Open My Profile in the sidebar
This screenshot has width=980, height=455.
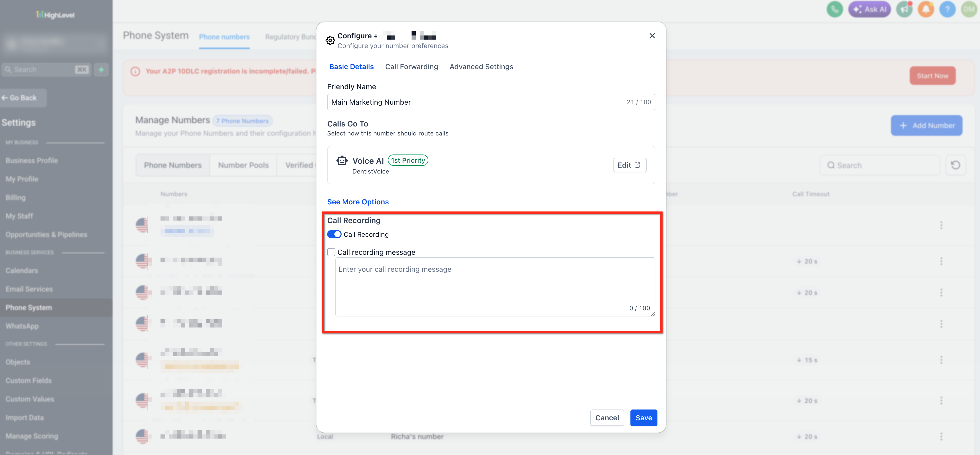[22, 179]
